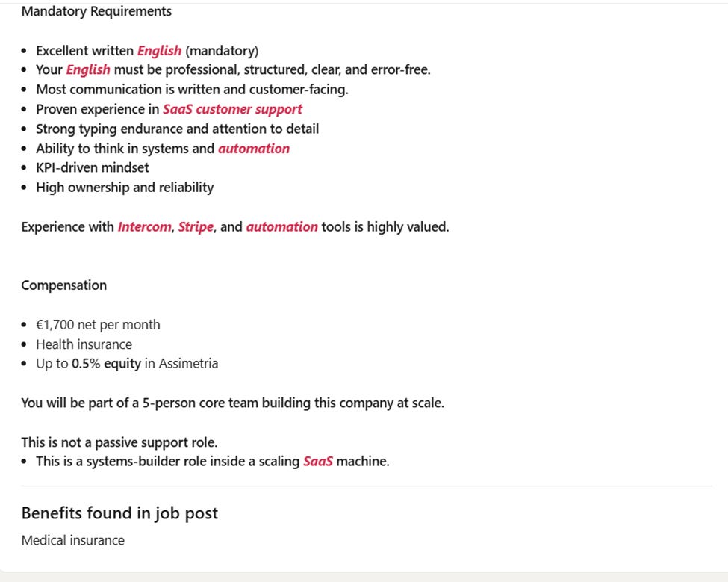Click '5-person core team' sentence
Screen dimensions: 728x582
point(233,403)
